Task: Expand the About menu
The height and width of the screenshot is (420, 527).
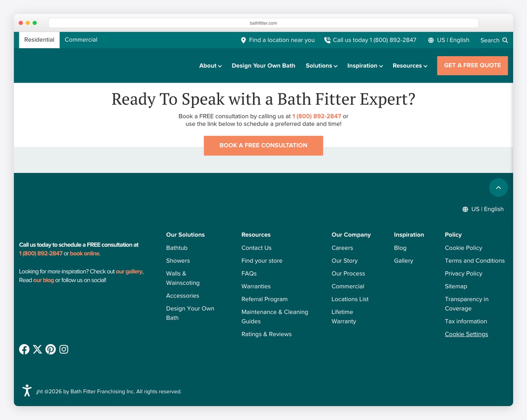Action: 210,65
